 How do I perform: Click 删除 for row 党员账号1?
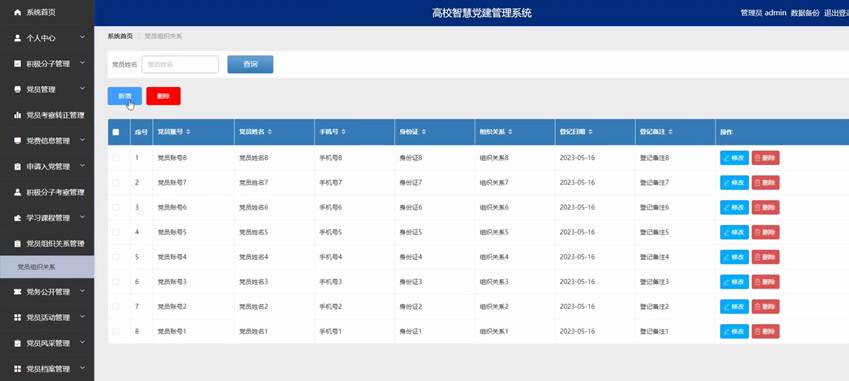765,331
